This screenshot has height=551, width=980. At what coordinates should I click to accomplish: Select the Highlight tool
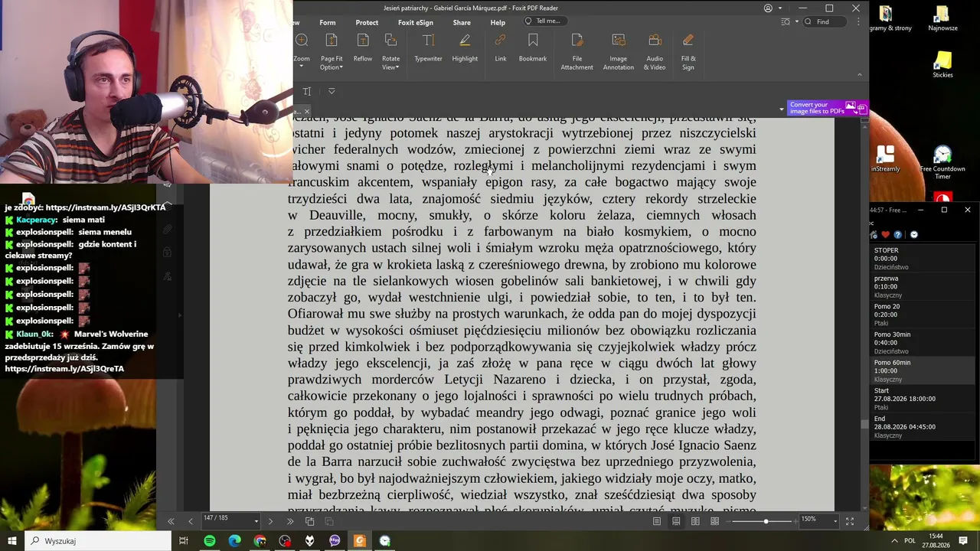pos(465,48)
